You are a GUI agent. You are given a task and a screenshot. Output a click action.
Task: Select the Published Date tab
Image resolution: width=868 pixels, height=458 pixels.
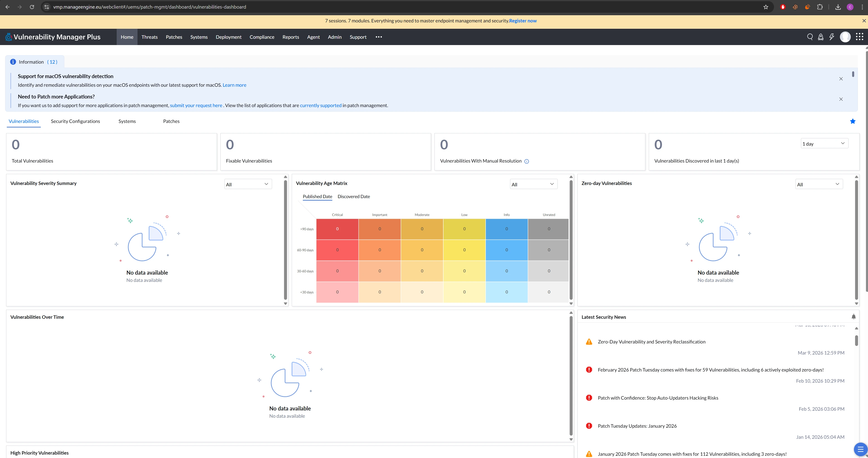tap(317, 197)
